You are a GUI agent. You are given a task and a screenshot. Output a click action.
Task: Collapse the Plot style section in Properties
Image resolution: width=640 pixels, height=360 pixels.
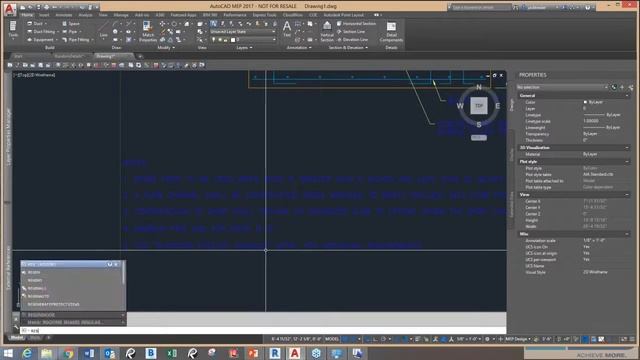[627, 162]
